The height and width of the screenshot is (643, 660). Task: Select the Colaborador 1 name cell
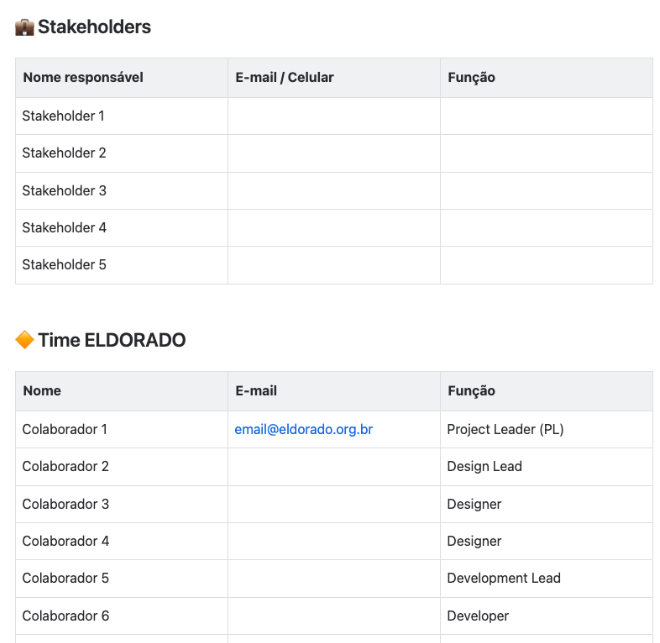click(x=122, y=429)
